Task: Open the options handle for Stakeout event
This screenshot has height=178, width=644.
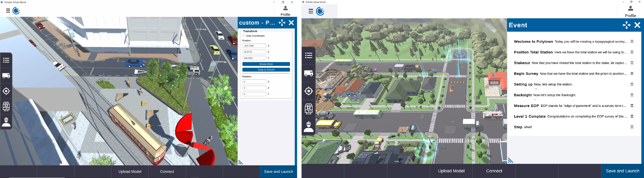Action: click(632, 63)
